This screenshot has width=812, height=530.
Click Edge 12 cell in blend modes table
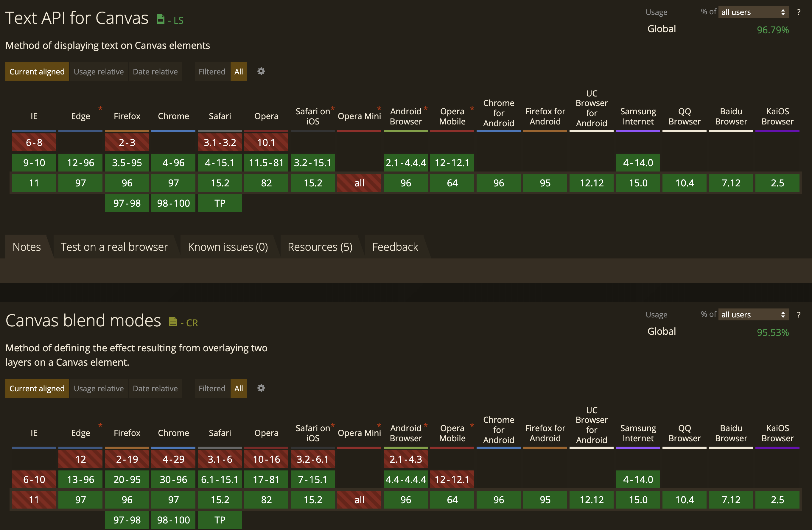coord(80,459)
